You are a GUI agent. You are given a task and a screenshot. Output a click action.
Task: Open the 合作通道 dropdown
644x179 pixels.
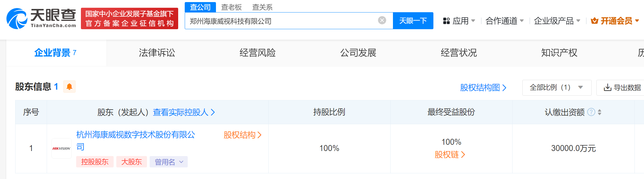pos(504,21)
